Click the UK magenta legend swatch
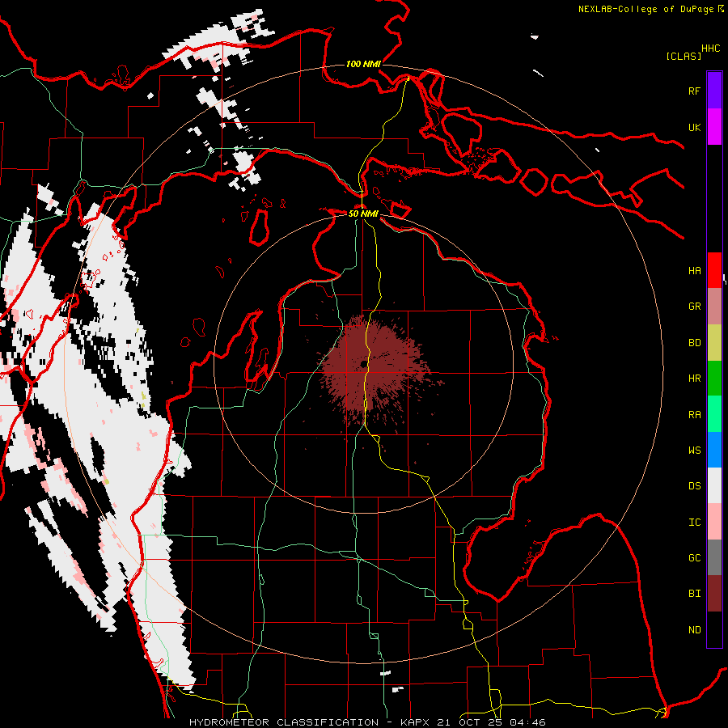Screen dimensions: 728x728 [x=714, y=127]
